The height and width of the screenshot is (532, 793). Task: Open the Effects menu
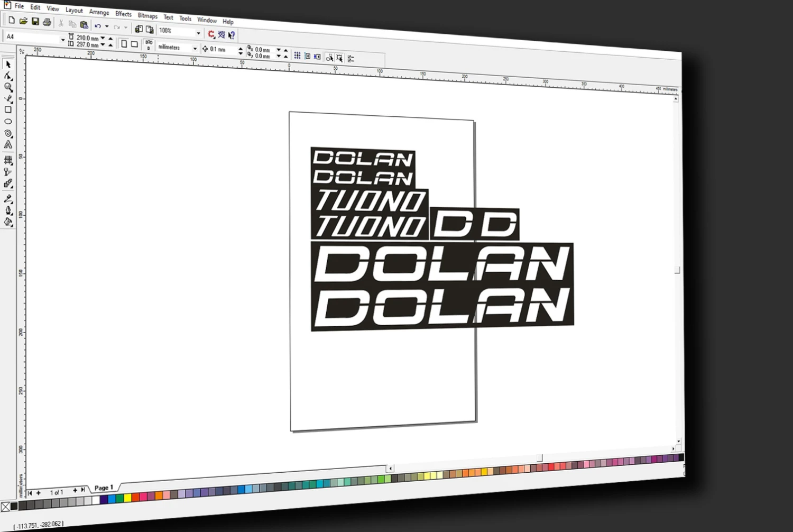[123, 14]
